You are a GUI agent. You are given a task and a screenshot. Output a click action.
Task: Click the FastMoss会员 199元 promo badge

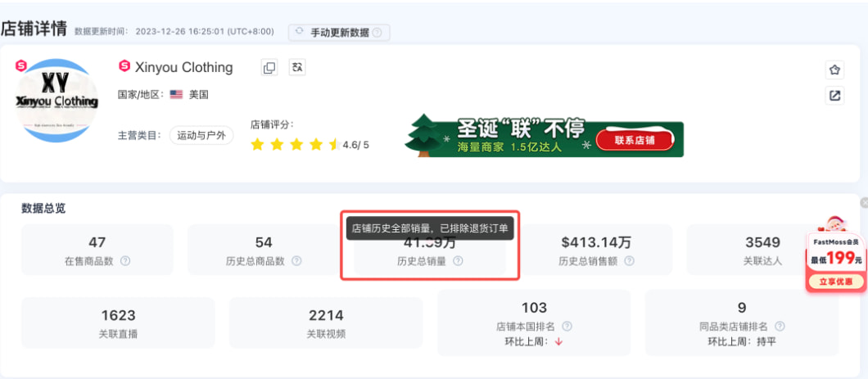836,254
